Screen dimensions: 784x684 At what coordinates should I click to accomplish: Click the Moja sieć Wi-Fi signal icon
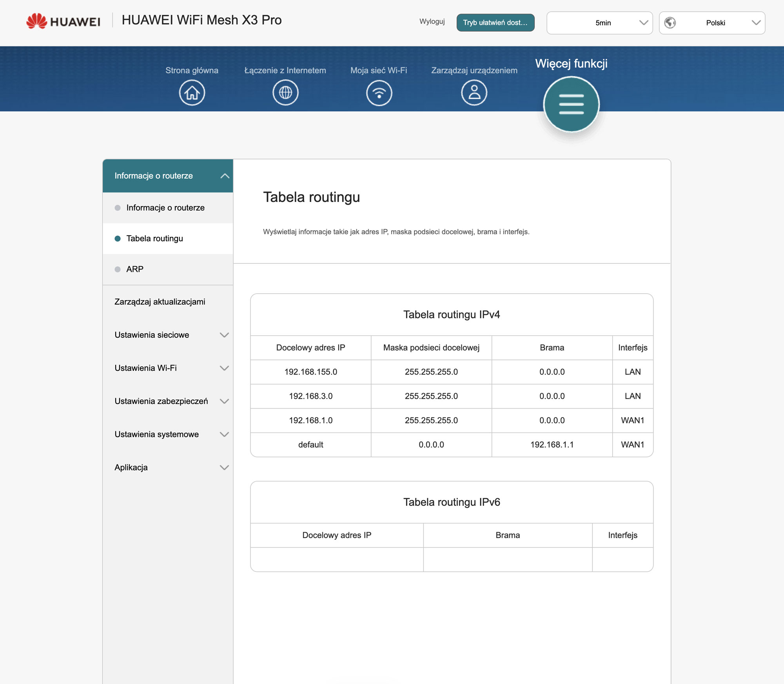(379, 93)
